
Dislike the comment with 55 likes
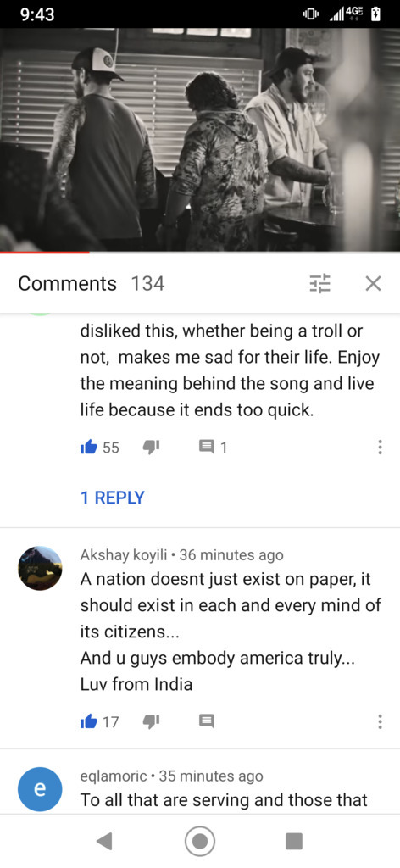[x=151, y=448]
